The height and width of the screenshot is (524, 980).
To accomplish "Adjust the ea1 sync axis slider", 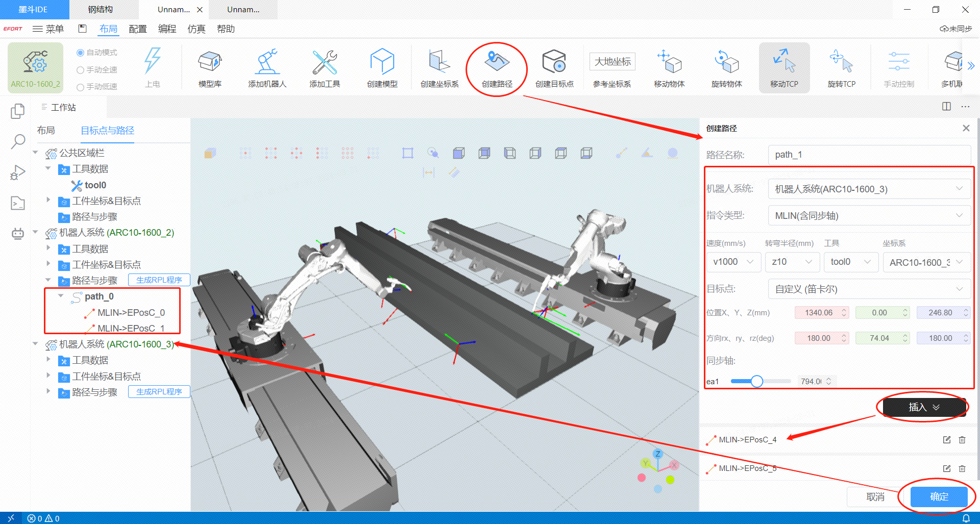I will [757, 381].
